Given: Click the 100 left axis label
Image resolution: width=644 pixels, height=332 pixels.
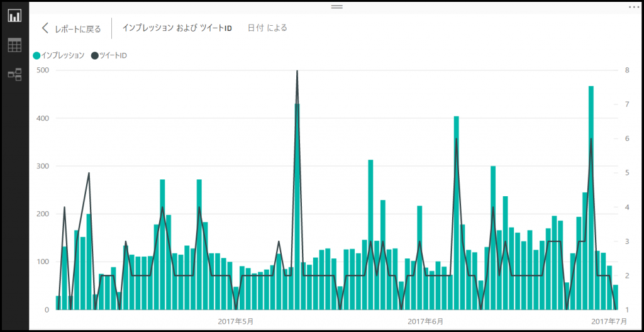Looking at the screenshot, I should coord(43,262).
